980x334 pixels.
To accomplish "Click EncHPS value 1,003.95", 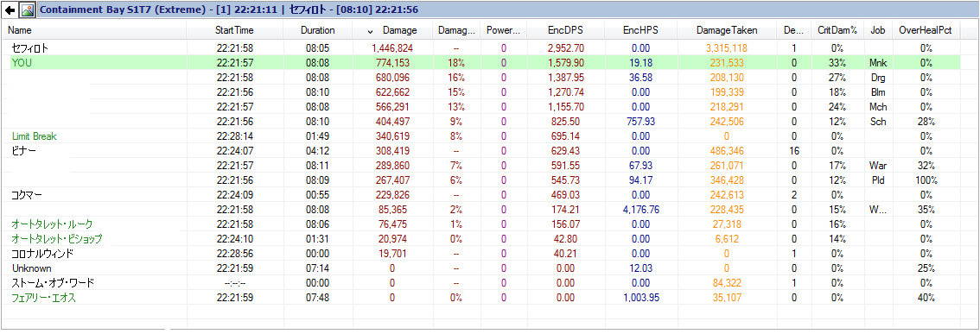I will 640,297.
